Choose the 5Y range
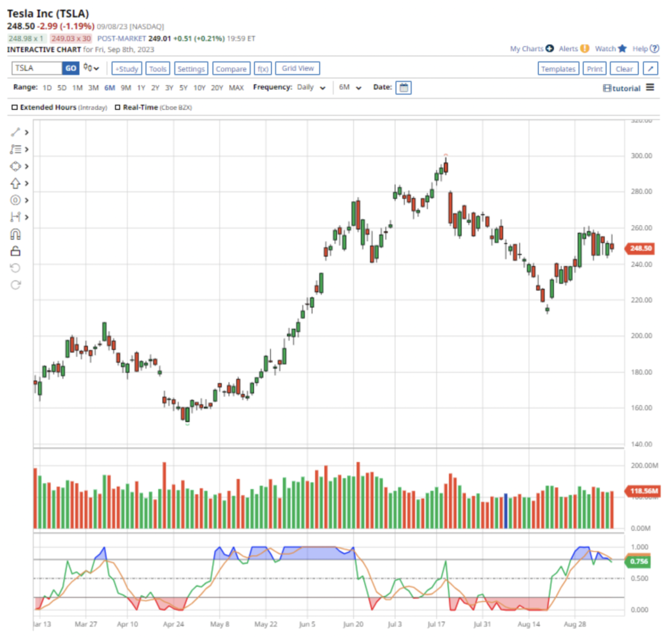 [184, 88]
